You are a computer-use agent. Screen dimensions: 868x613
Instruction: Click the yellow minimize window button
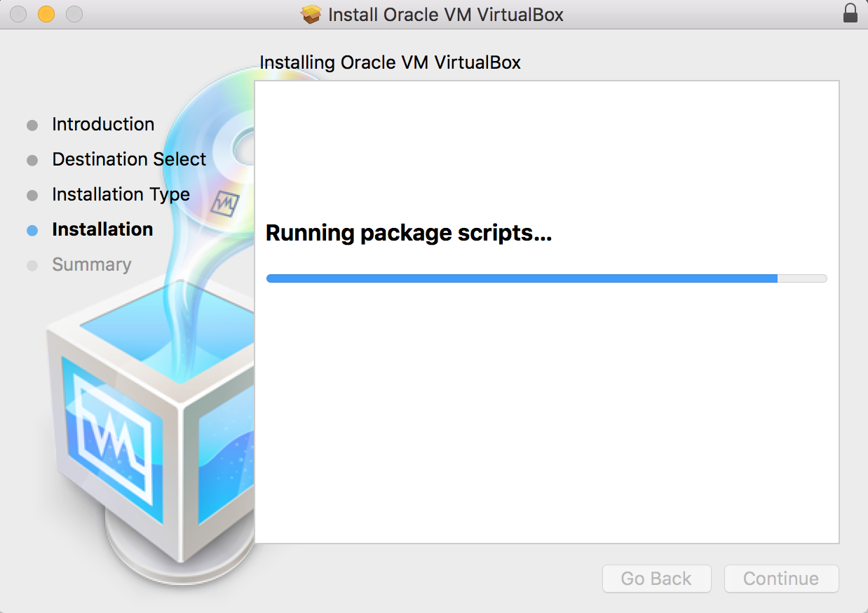point(46,14)
